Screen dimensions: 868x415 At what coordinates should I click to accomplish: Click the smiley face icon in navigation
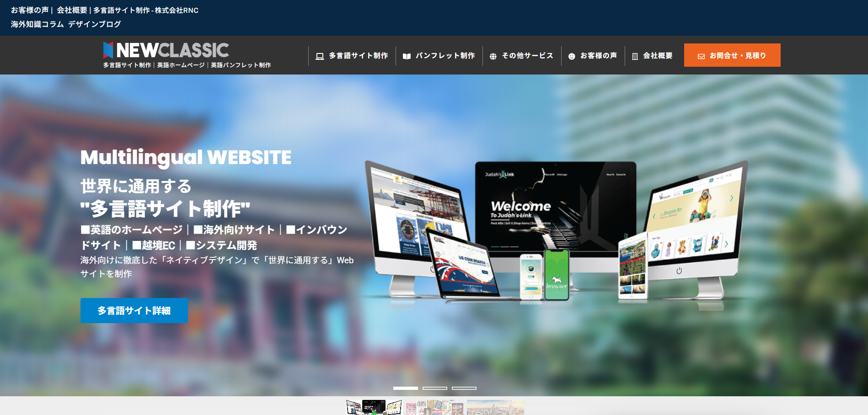pos(572,56)
